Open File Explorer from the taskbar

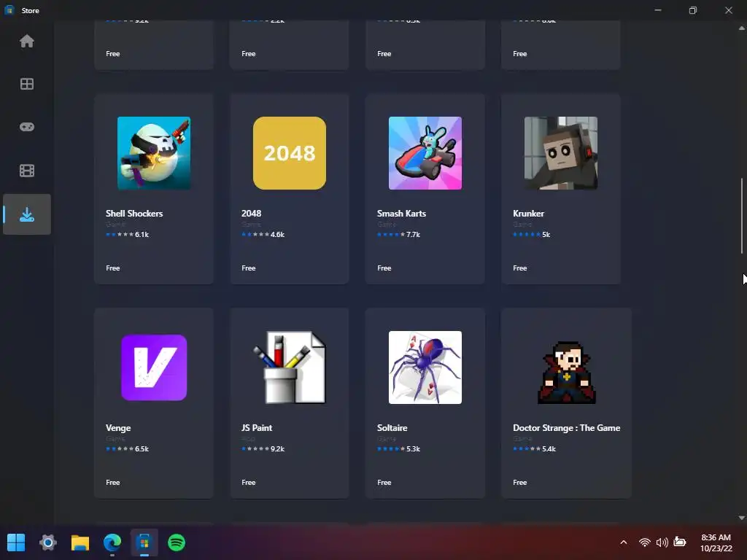pos(80,542)
